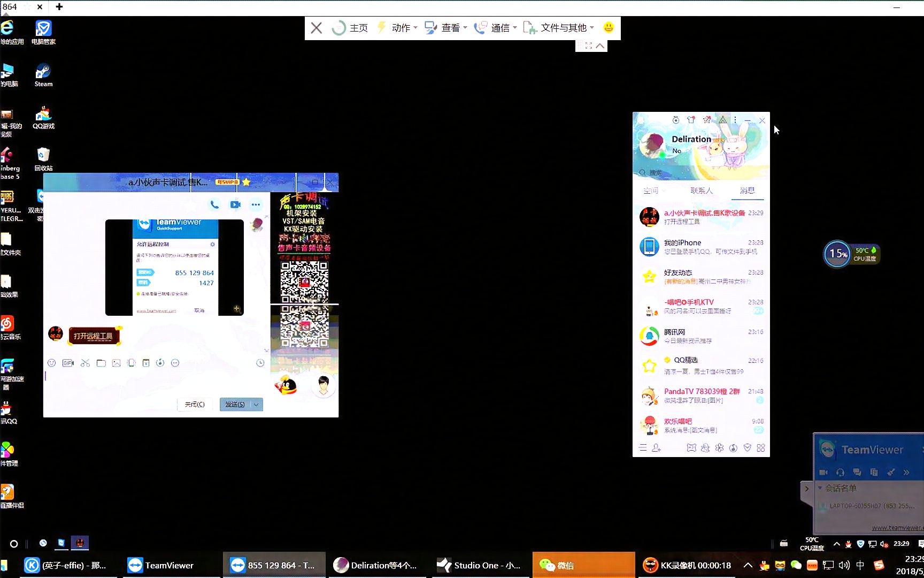Click the send file folder icon

coord(101,363)
